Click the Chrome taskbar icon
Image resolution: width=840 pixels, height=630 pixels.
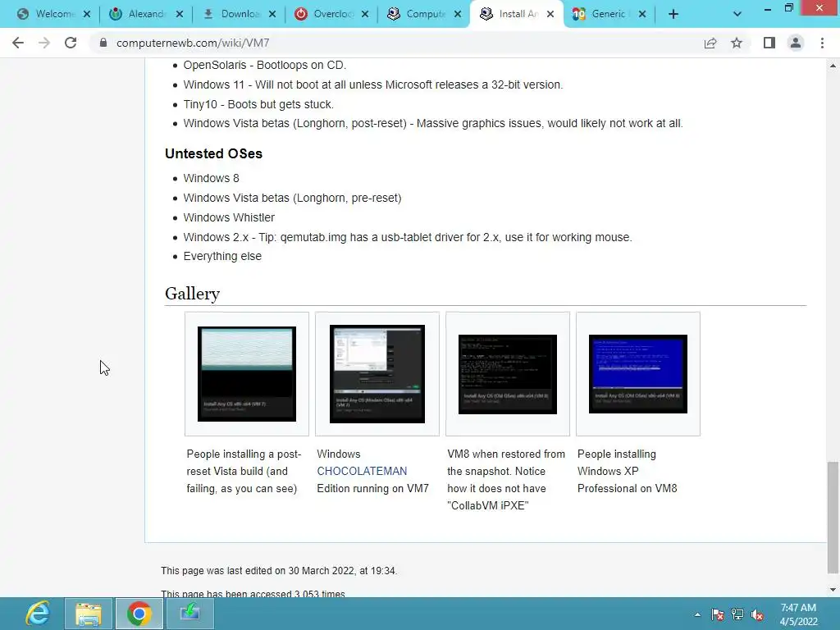coord(139,614)
